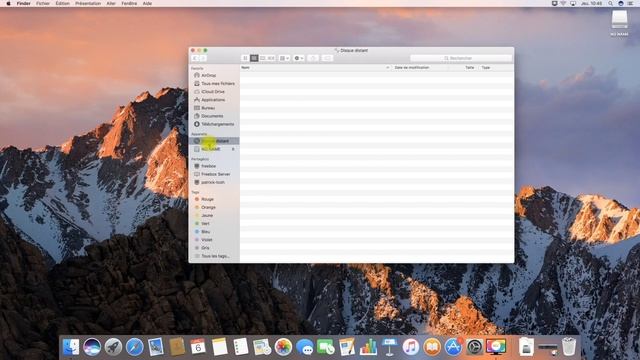Open Reminders from the Dock
Image resolution: width=640 pixels, height=360 pixels.
(x=240, y=347)
